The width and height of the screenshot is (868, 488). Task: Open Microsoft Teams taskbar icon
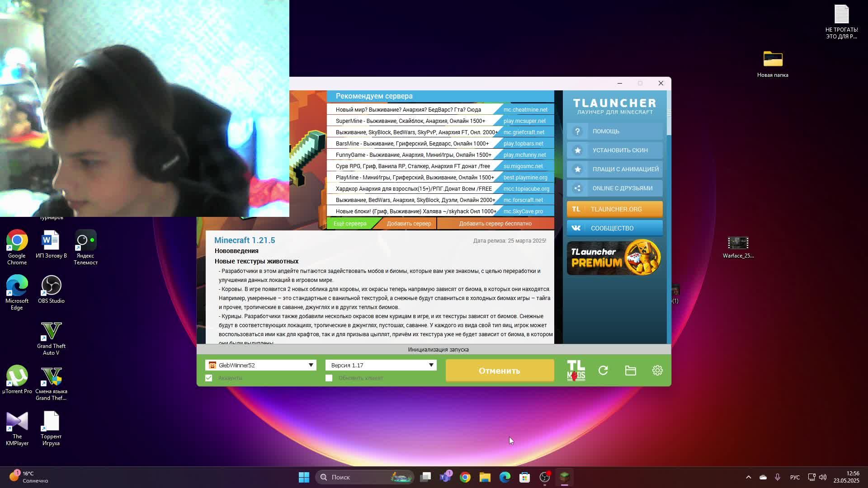[445, 477]
